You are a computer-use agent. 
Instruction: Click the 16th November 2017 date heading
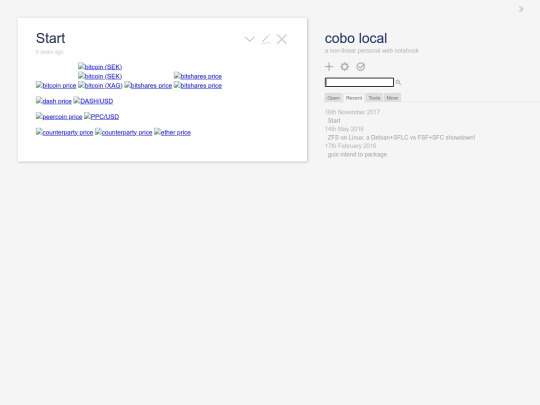click(x=352, y=112)
